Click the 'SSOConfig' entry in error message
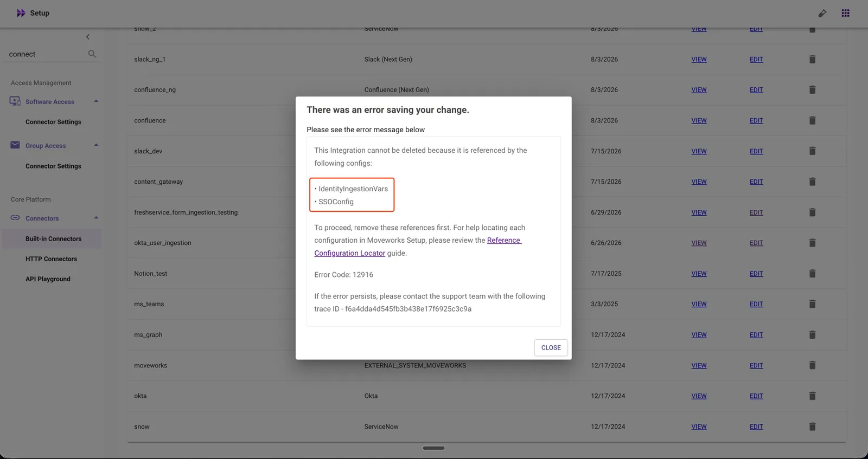Image resolution: width=868 pixels, height=459 pixels. (336, 202)
